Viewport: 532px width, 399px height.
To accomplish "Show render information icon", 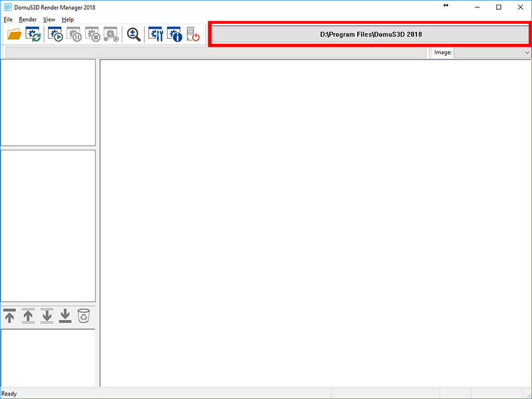I will click(174, 35).
